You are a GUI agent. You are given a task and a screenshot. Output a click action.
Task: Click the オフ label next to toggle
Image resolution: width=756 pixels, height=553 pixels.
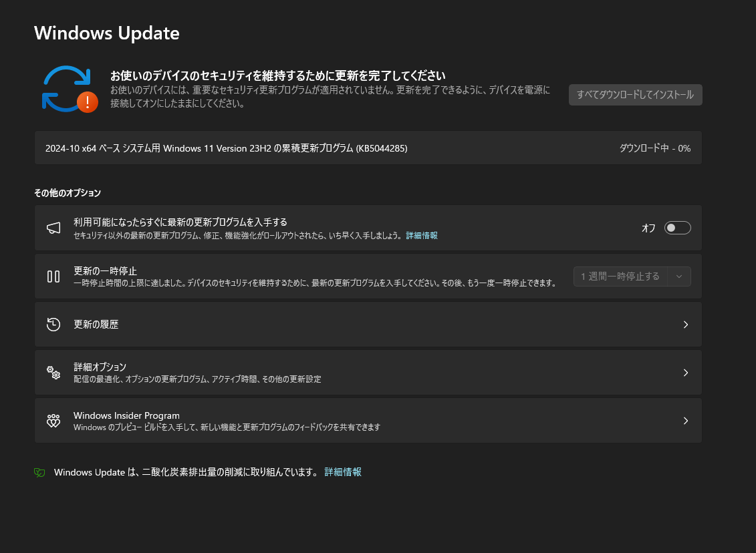[x=648, y=228]
